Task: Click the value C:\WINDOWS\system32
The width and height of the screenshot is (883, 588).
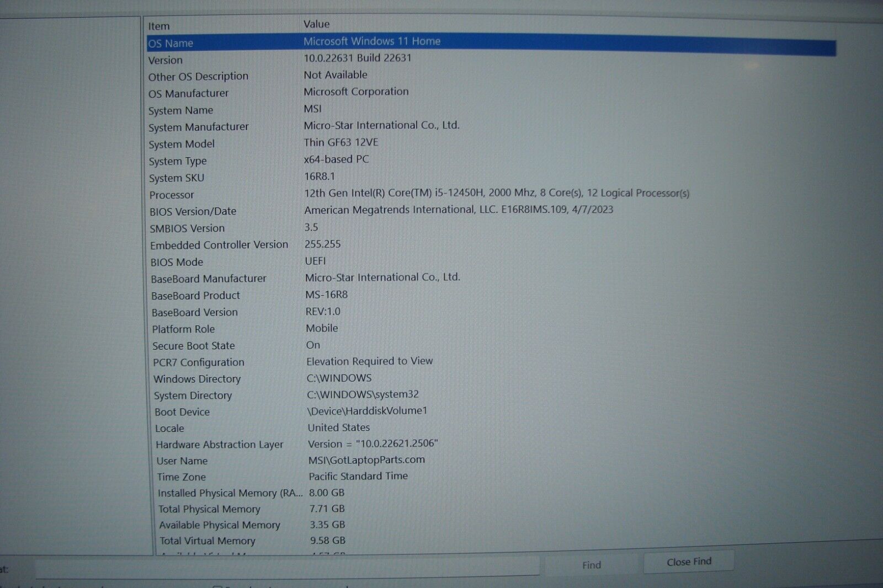Action: click(363, 394)
